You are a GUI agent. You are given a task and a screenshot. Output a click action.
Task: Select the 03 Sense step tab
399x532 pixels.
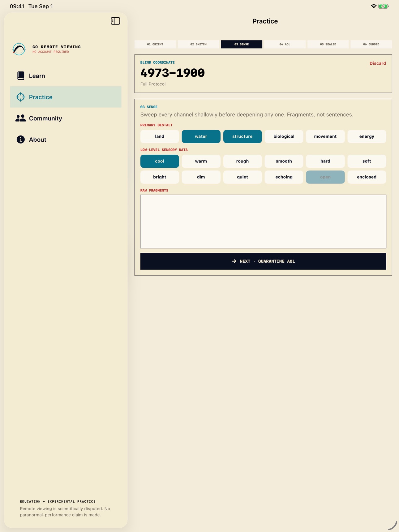tap(242, 44)
